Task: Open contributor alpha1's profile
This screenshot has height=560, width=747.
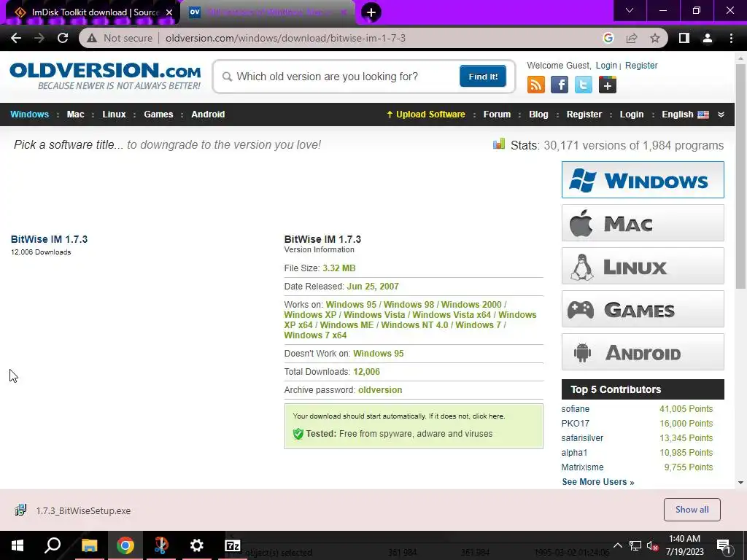Action: (x=574, y=452)
